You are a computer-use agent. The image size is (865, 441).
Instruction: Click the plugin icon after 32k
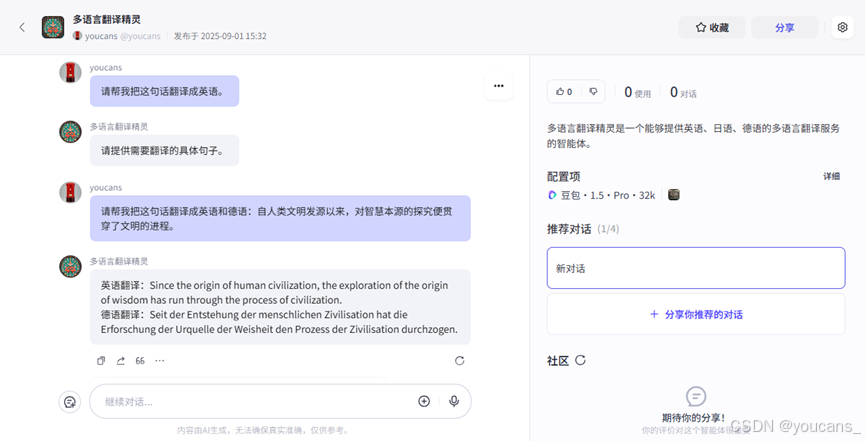[674, 195]
